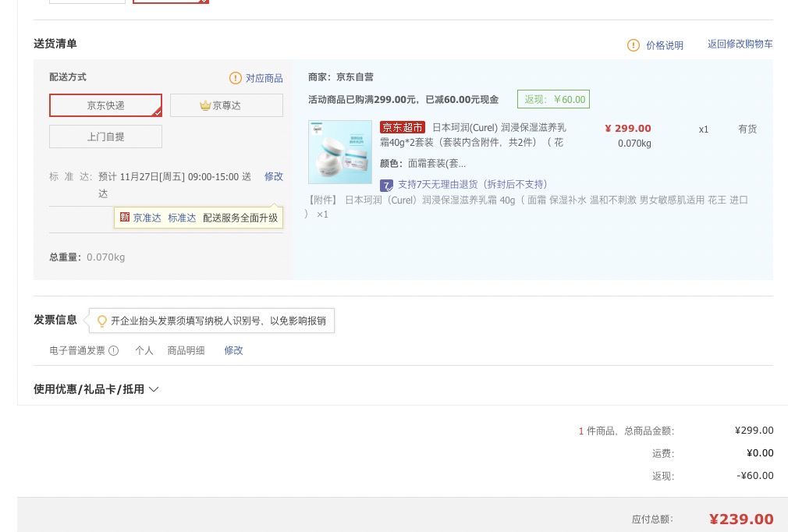Select 上门自提 self-pickup option
The width and height of the screenshot is (788, 532).
pos(105,137)
